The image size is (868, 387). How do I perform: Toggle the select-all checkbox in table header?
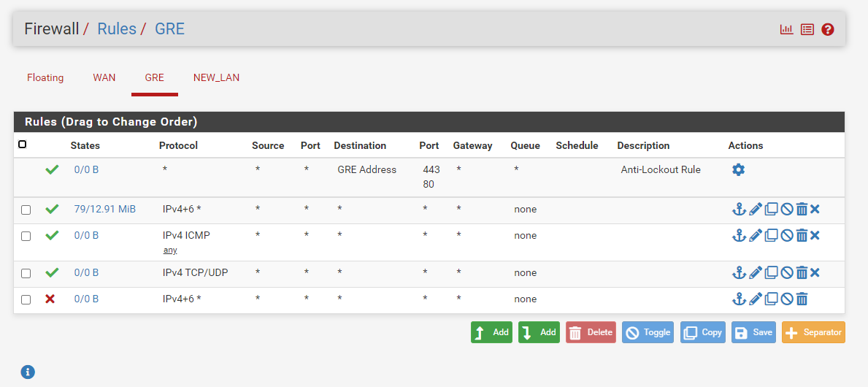pos(22,145)
